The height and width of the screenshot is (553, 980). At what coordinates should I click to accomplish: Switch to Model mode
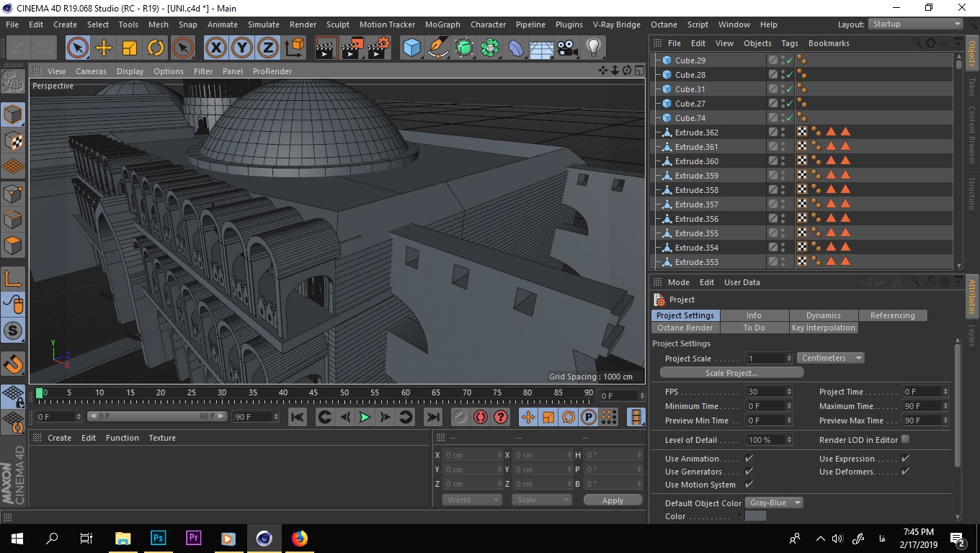coord(13,114)
